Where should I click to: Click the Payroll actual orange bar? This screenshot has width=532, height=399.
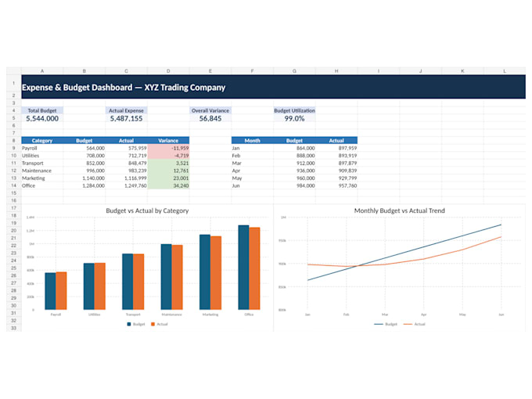[61, 291]
